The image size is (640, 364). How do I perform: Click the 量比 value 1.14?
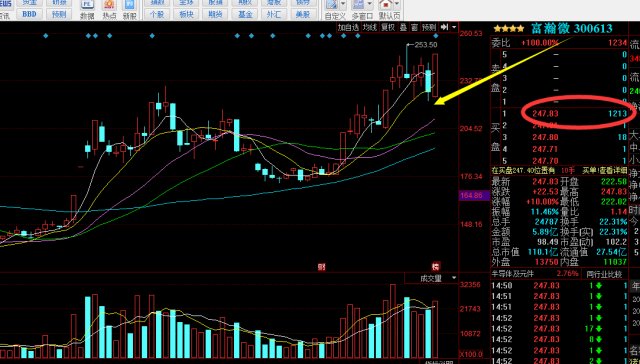pyautogui.click(x=619, y=212)
